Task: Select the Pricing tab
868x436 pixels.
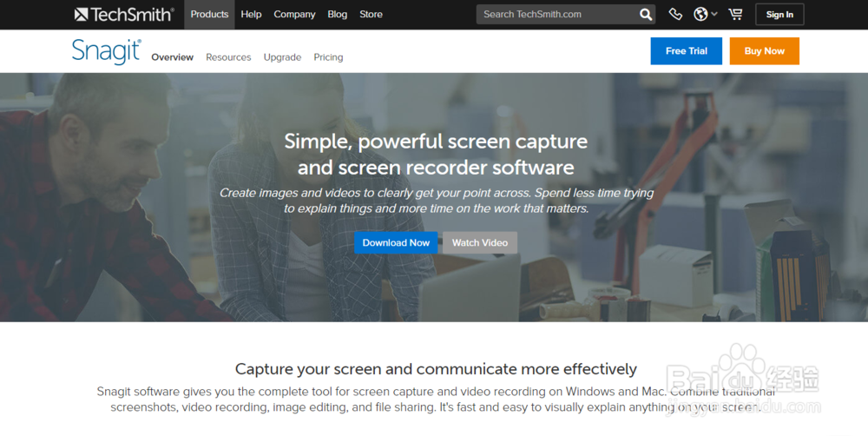Action: click(328, 57)
